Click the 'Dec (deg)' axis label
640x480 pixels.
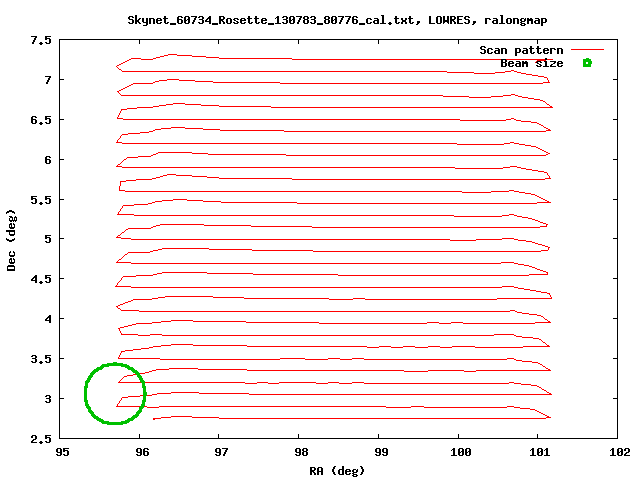(11, 240)
